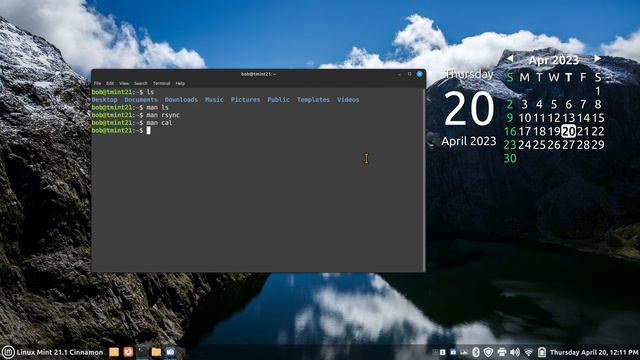Open the folder icon beside the camera icon
The width and height of the screenshot is (640, 360).
156,352
